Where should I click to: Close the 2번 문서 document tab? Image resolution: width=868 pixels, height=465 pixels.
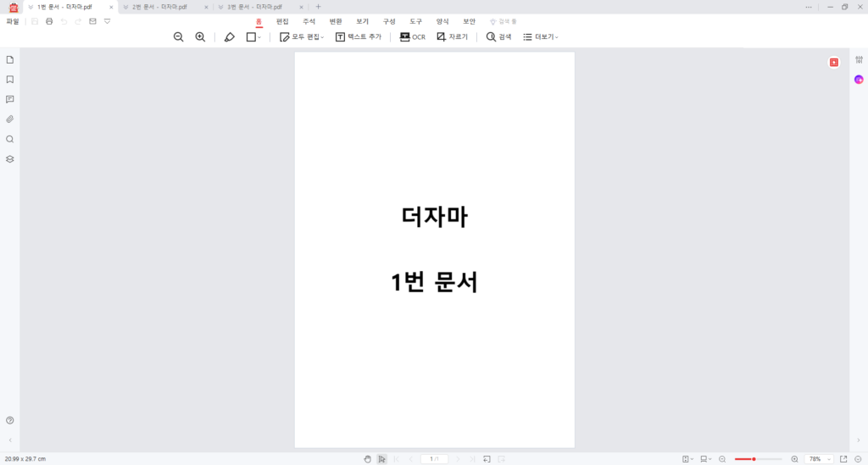pyautogui.click(x=206, y=7)
